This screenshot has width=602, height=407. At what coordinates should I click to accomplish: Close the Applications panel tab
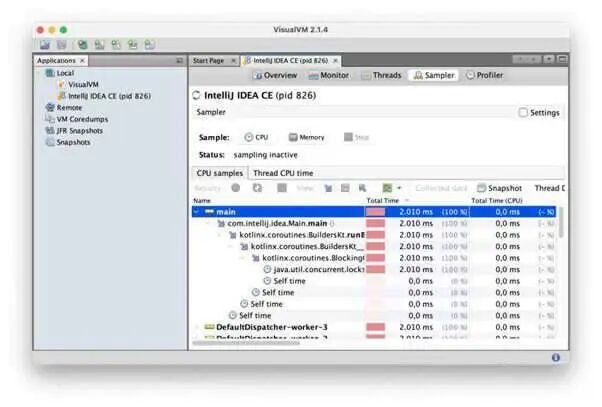[x=82, y=61]
